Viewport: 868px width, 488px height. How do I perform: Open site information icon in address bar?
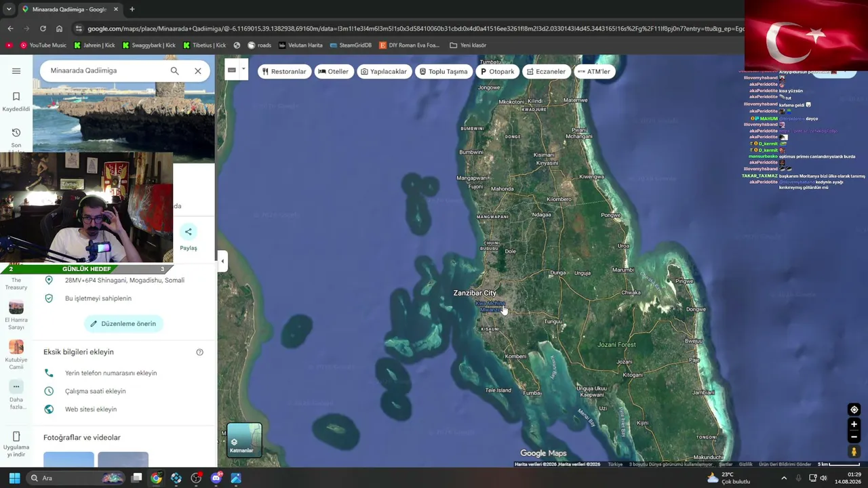click(x=79, y=28)
